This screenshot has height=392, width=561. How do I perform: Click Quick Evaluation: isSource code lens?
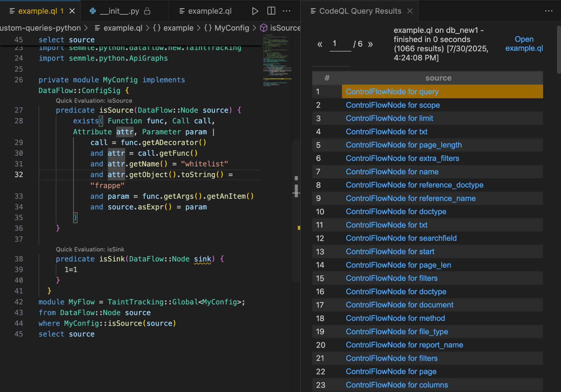[94, 101]
